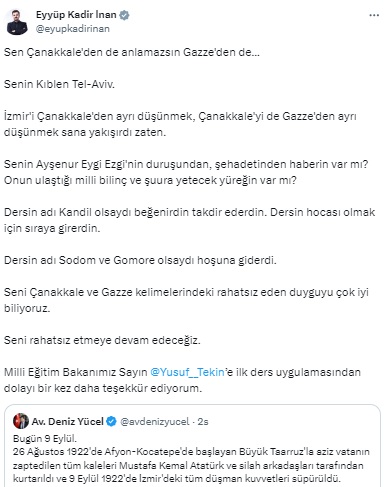388x487 pixels.
Task: Click the quoted text about Büyük Taarruz
Action: 191,465
